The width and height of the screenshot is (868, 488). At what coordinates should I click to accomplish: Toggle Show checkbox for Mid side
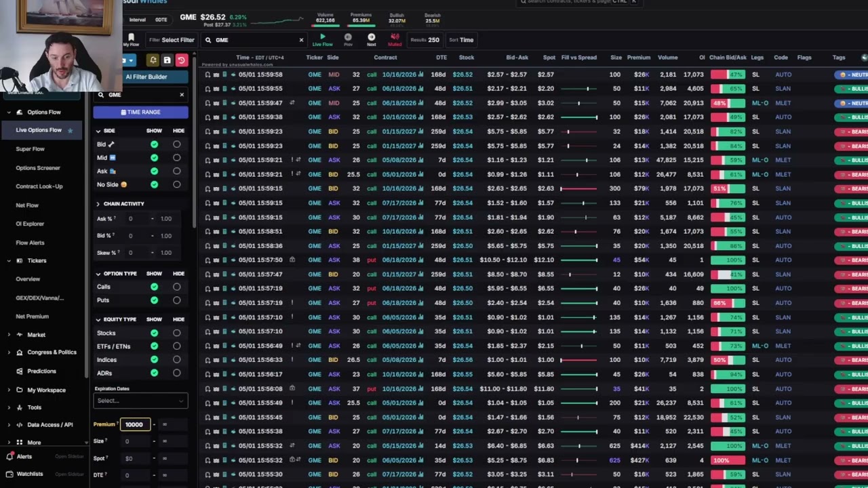[x=155, y=158]
